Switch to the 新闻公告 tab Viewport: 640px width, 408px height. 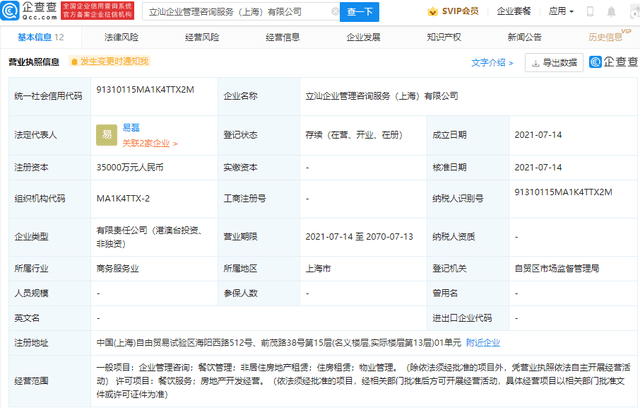[x=524, y=37]
